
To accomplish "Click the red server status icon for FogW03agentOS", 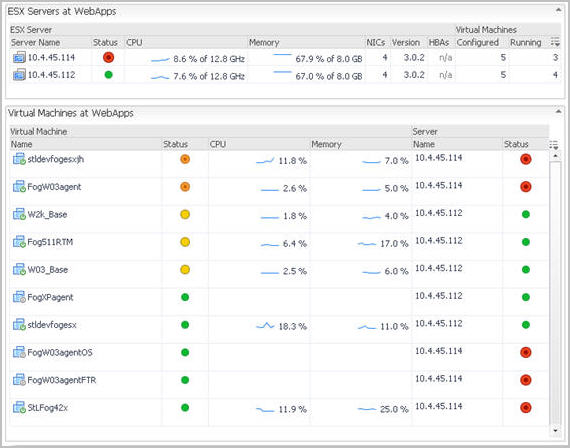I will tap(526, 352).
